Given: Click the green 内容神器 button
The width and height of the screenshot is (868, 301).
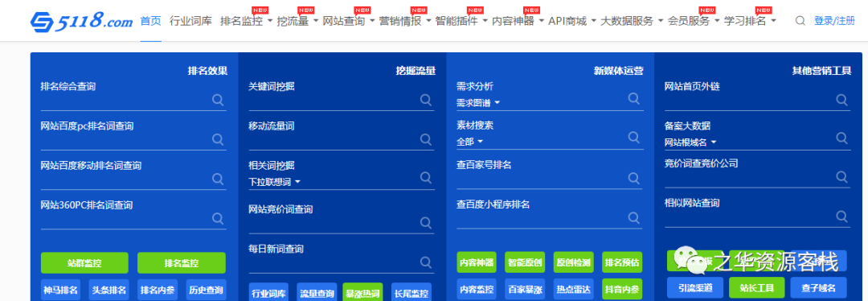Looking at the screenshot, I should pyautogui.click(x=477, y=262).
